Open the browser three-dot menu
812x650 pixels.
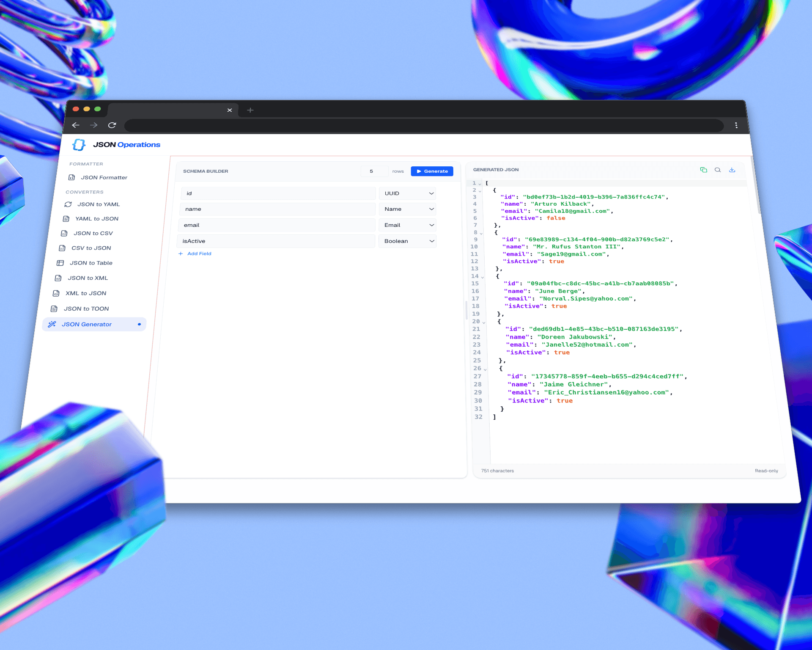pyautogui.click(x=736, y=125)
